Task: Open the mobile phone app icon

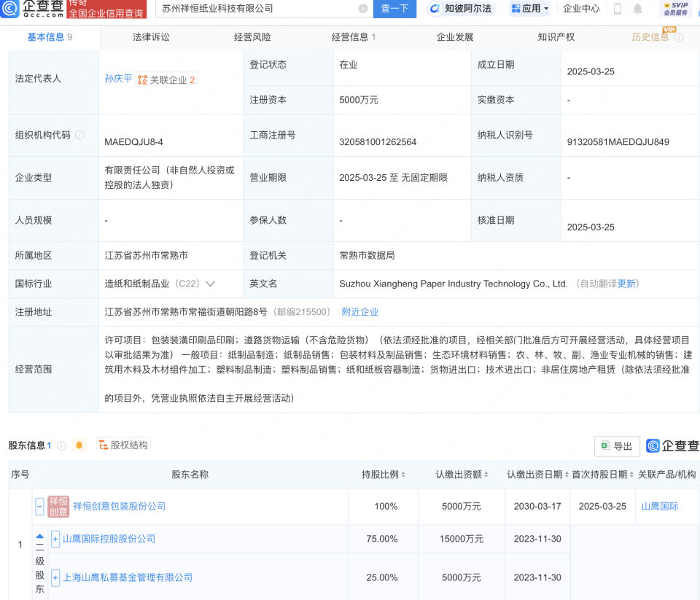Action: pos(618,9)
